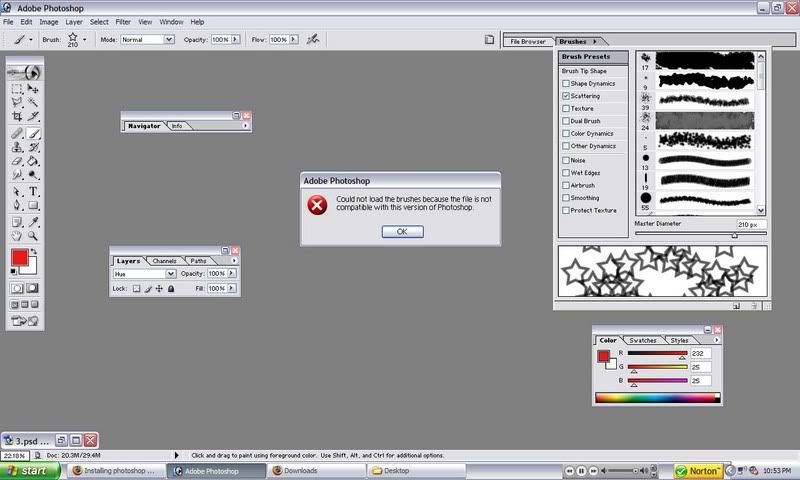800x480 pixels.
Task: Pick the Type tool
Action: point(33,191)
